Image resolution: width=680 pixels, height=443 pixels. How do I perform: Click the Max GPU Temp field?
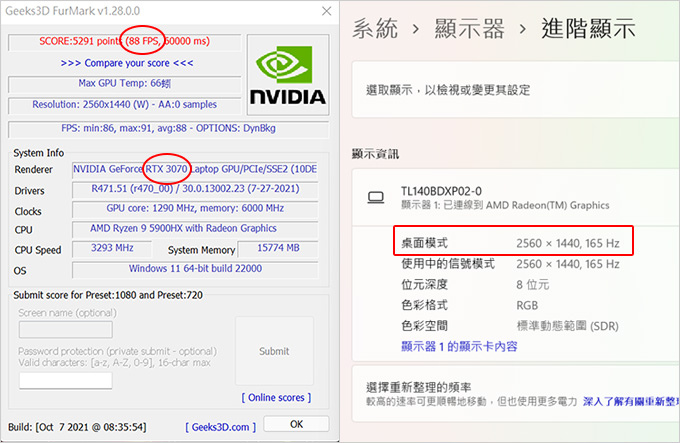[124, 84]
